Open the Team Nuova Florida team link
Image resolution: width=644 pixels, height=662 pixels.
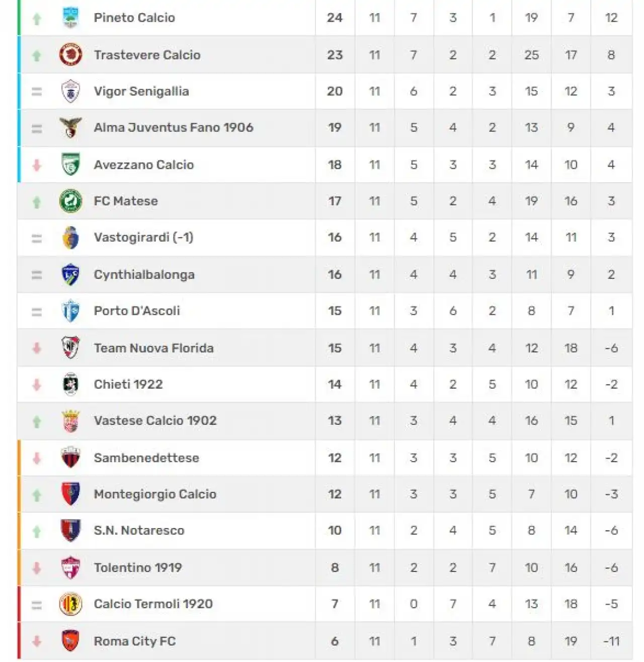point(153,348)
